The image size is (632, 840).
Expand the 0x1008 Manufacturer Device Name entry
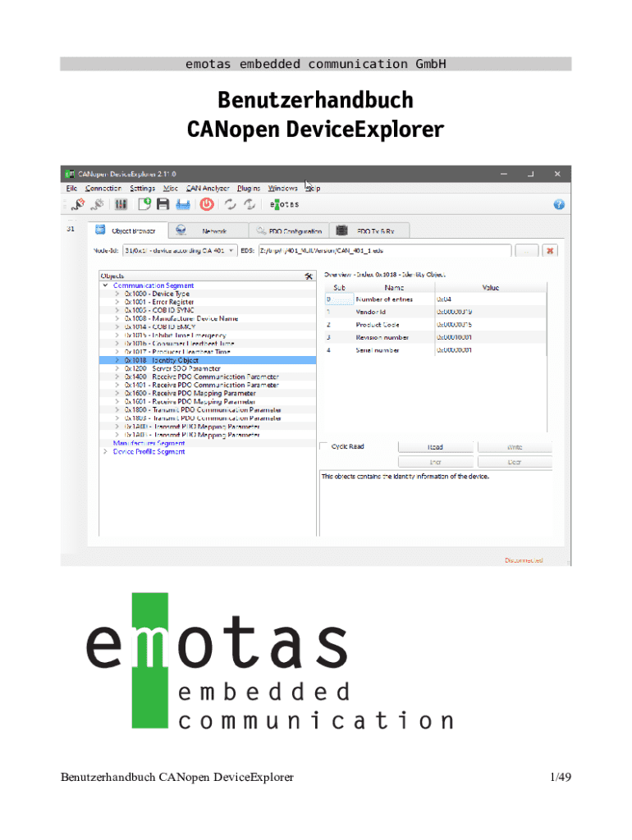pos(117,318)
